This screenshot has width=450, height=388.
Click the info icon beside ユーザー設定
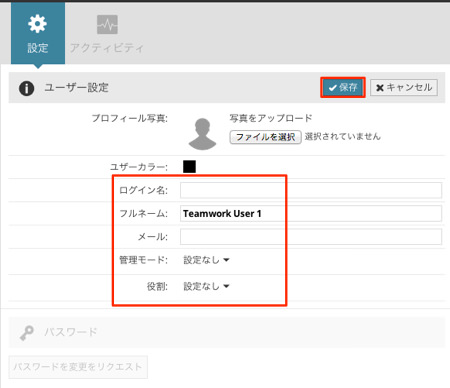click(x=26, y=88)
